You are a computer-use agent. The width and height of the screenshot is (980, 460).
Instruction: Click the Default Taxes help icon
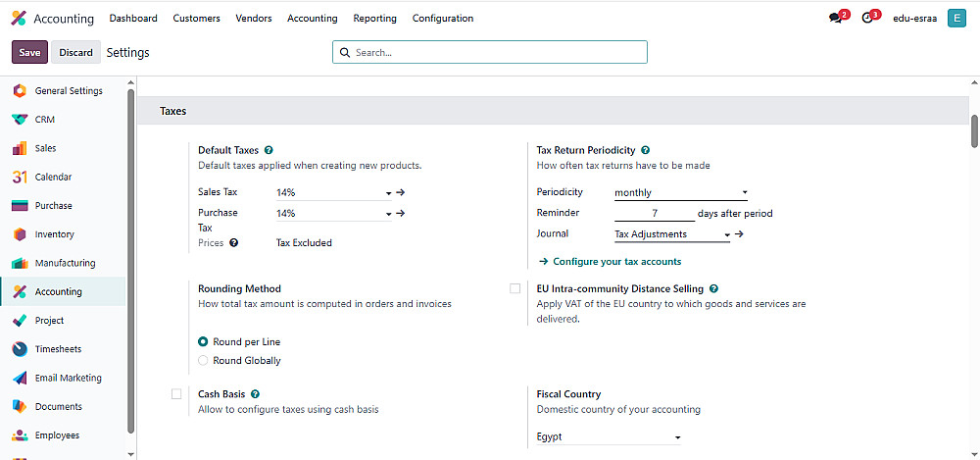[269, 150]
